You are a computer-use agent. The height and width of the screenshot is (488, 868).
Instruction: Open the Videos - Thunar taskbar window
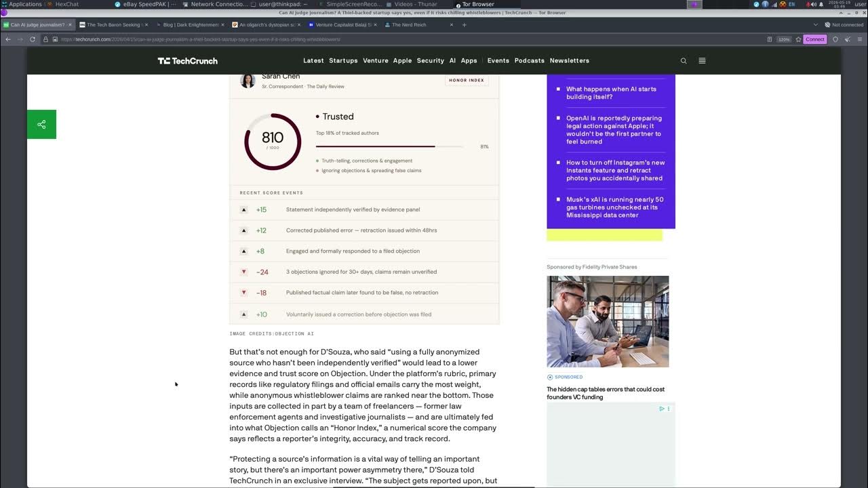[x=412, y=4]
